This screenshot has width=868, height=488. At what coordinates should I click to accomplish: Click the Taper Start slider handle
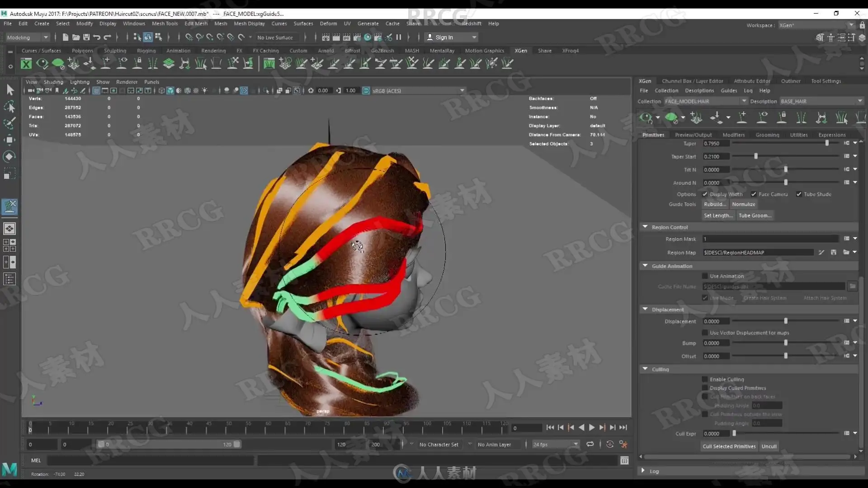click(756, 156)
